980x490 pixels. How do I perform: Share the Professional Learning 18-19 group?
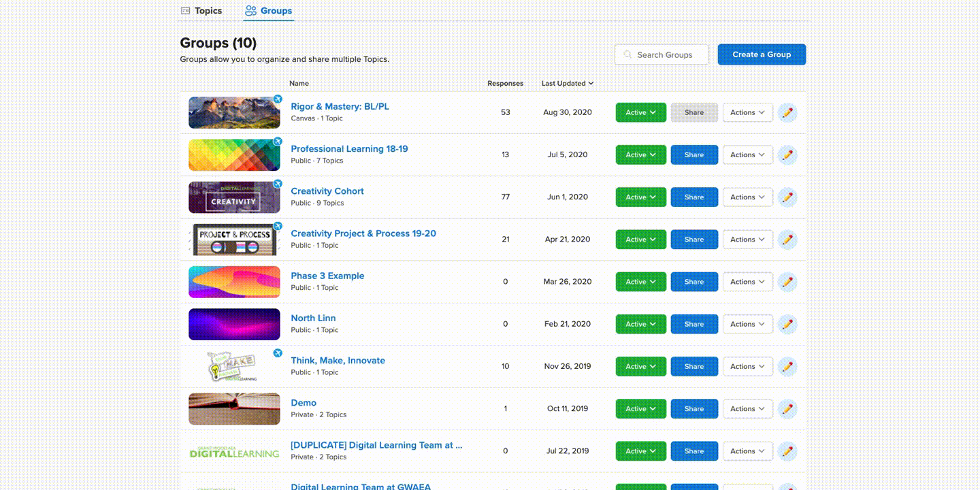(x=694, y=155)
